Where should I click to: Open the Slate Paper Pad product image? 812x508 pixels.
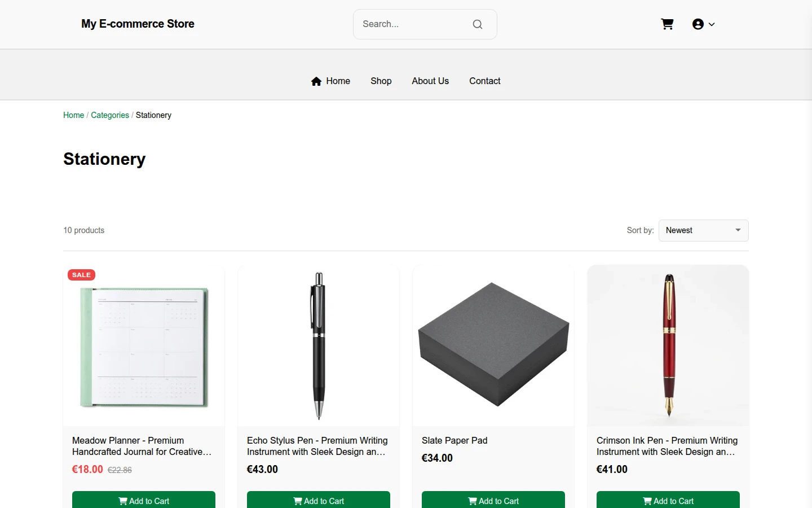click(493, 345)
